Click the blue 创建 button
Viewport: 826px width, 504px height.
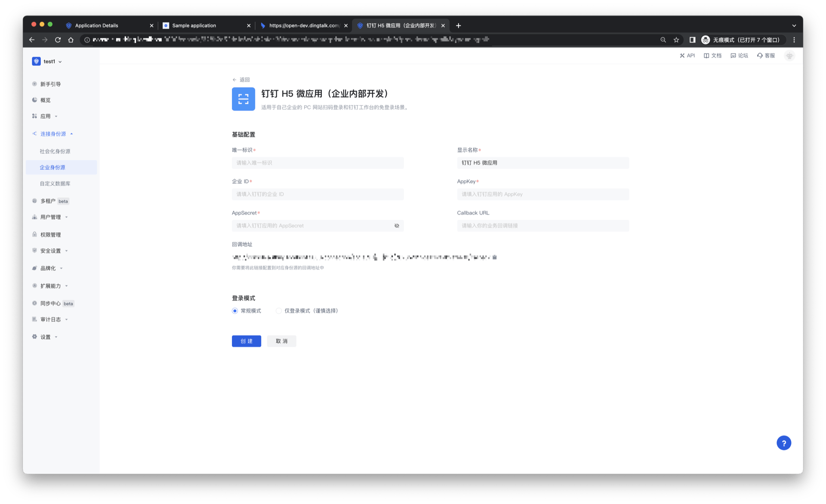tap(246, 341)
